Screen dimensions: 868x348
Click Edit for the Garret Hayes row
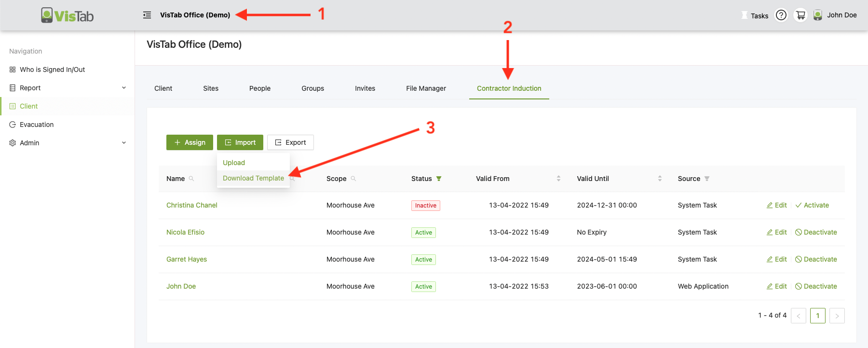777,259
